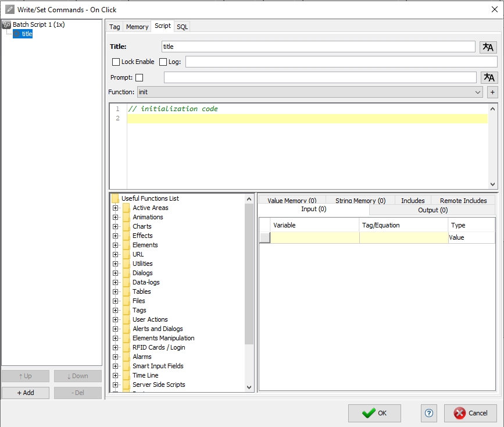Screen dimensions: 504x427
Task: Click the - Del button
Action: click(78, 393)
